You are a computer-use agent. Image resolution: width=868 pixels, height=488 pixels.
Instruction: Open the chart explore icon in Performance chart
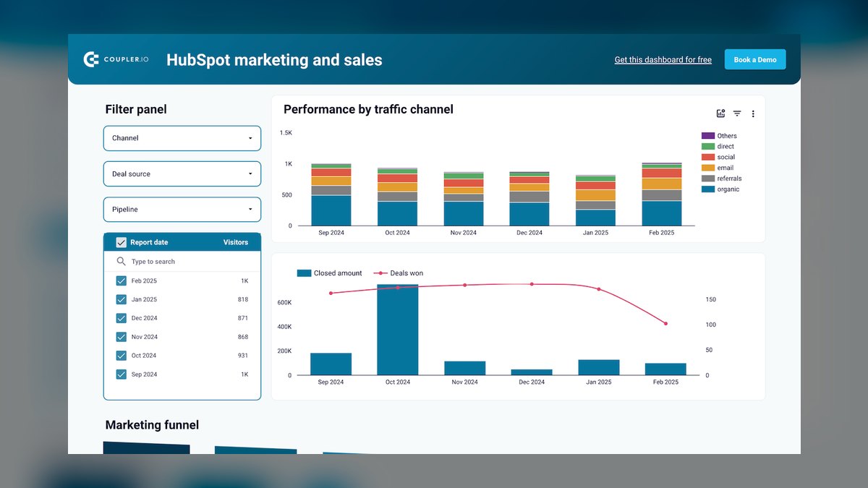(x=720, y=114)
